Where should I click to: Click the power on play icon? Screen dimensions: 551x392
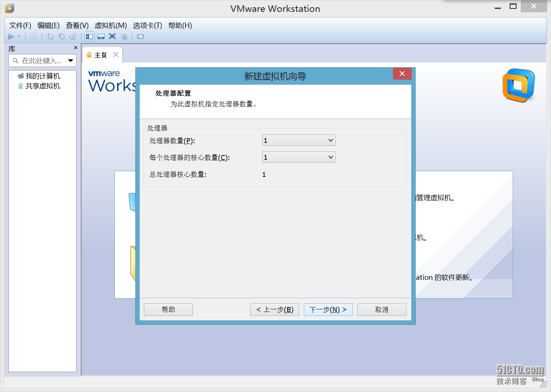(11, 36)
